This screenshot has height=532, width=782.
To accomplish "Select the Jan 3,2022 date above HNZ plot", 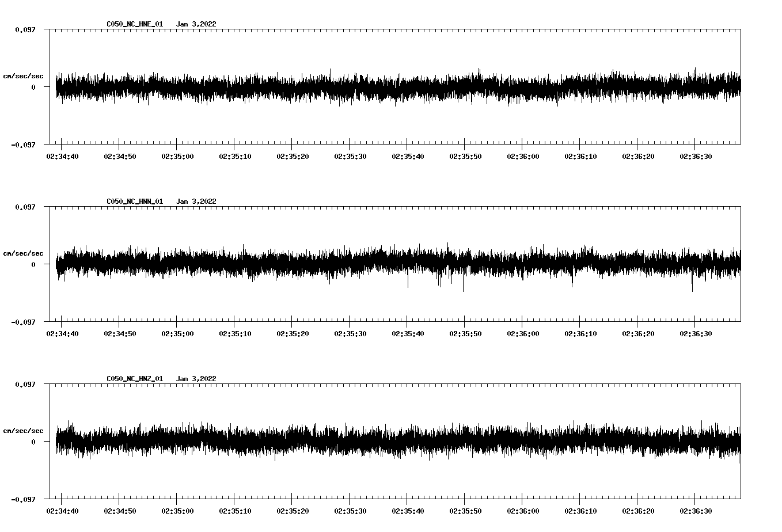I will click(196, 379).
